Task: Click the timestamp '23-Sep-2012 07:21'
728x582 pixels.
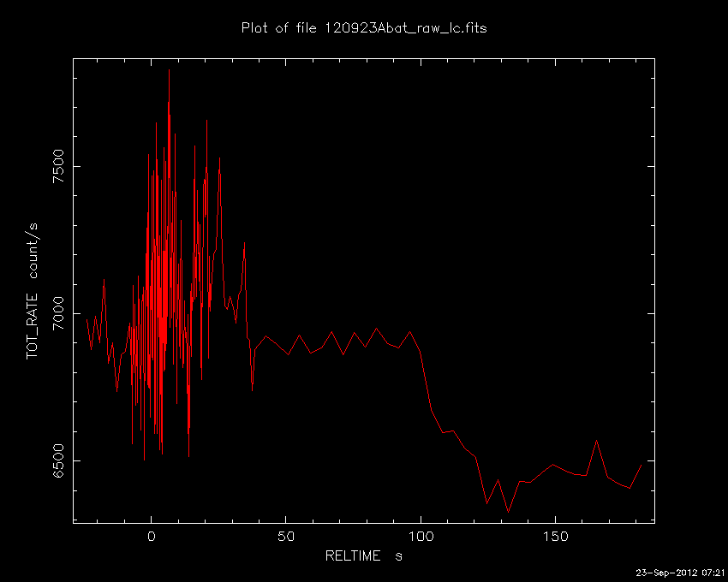Action: point(680,573)
